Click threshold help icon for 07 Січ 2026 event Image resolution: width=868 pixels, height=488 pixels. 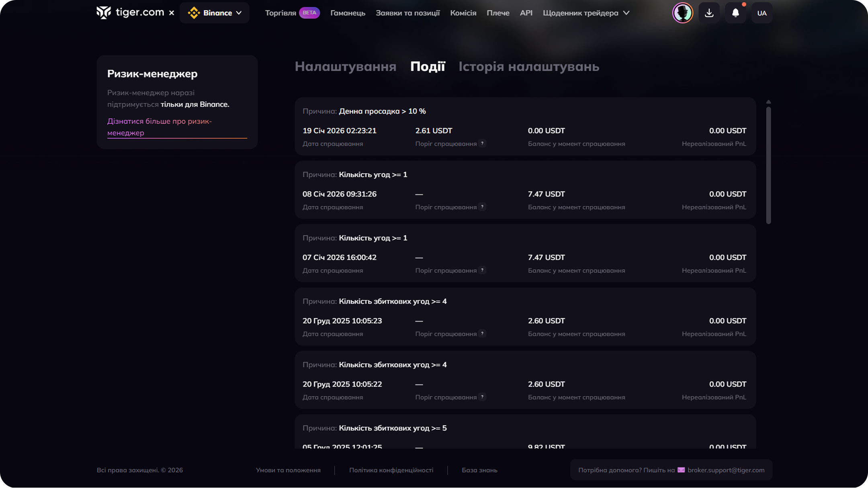[482, 270]
